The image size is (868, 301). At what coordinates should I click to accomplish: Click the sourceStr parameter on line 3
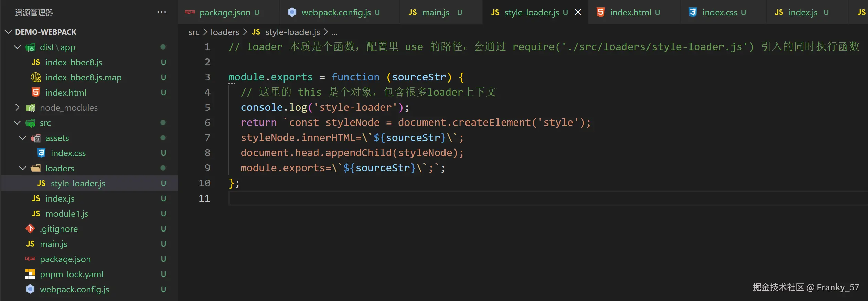pyautogui.click(x=419, y=77)
